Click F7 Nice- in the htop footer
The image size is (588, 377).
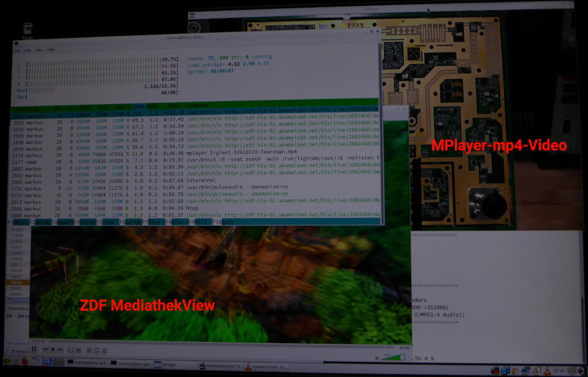tap(154, 222)
